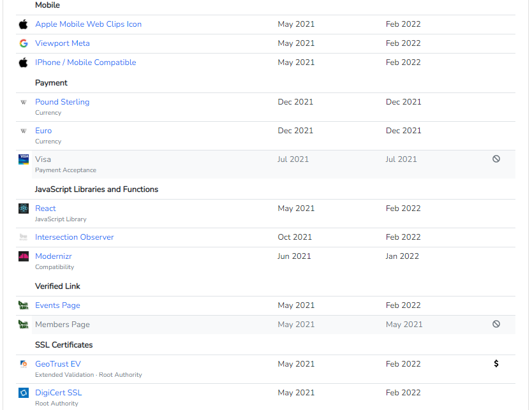Open the Modernizr link
The image size is (532, 410).
(x=54, y=256)
